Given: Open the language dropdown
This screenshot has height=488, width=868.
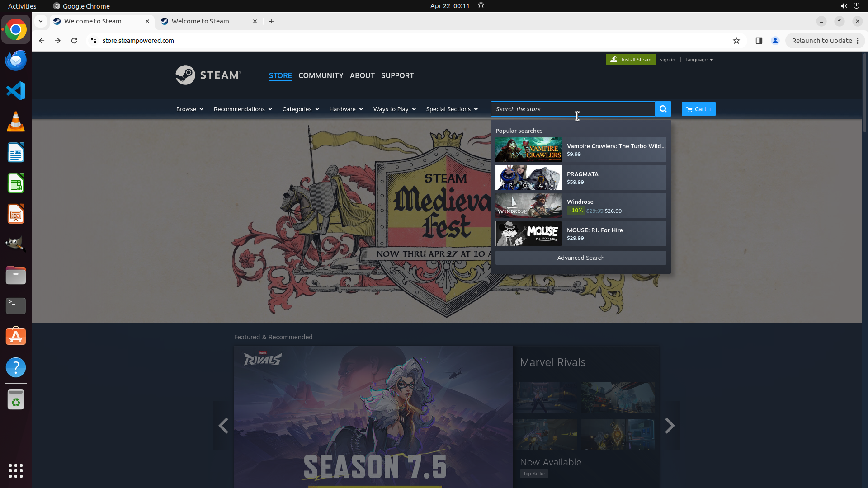Looking at the screenshot, I should 699,60.
